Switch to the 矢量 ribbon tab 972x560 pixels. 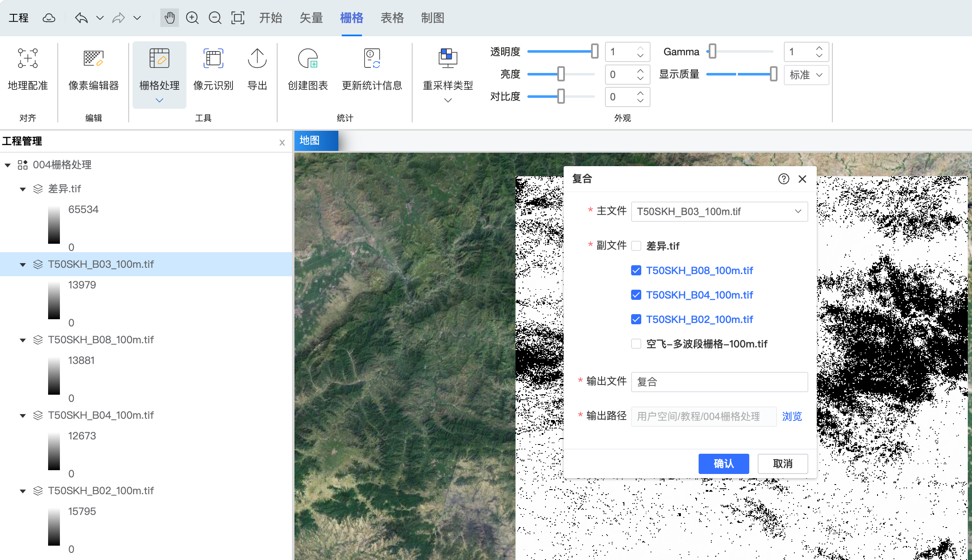[311, 18]
